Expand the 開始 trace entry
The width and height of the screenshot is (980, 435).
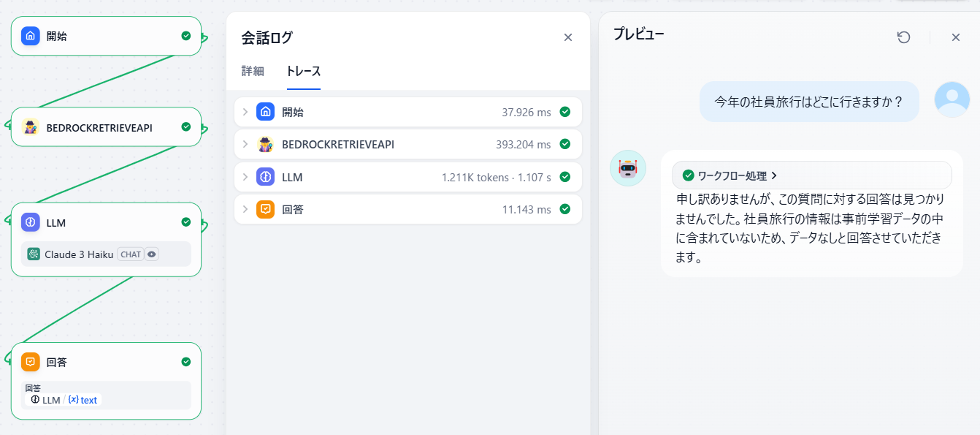click(x=245, y=113)
